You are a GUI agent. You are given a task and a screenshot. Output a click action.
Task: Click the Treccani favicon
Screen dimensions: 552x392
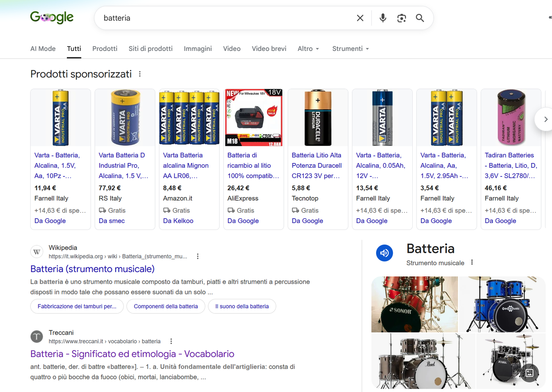37,337
